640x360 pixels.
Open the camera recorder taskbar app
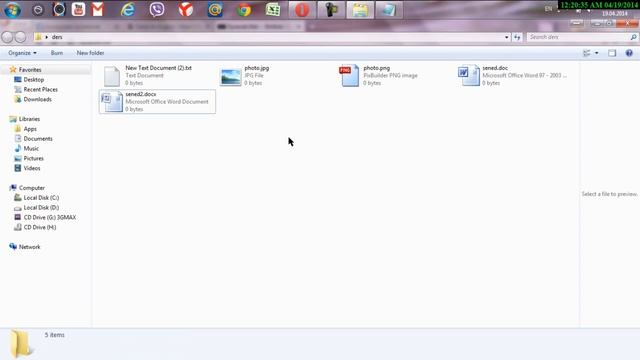[x=331, y=10]
